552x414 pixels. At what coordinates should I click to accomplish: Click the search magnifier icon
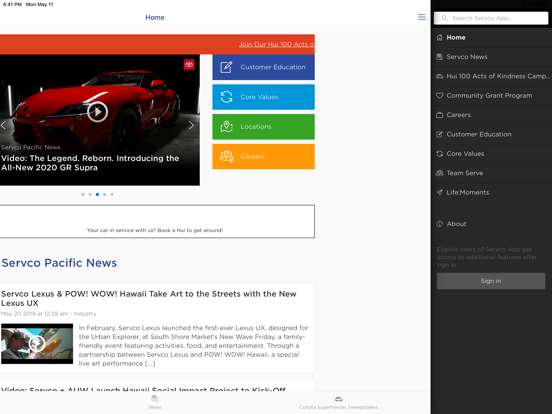[x=444, y=18]
